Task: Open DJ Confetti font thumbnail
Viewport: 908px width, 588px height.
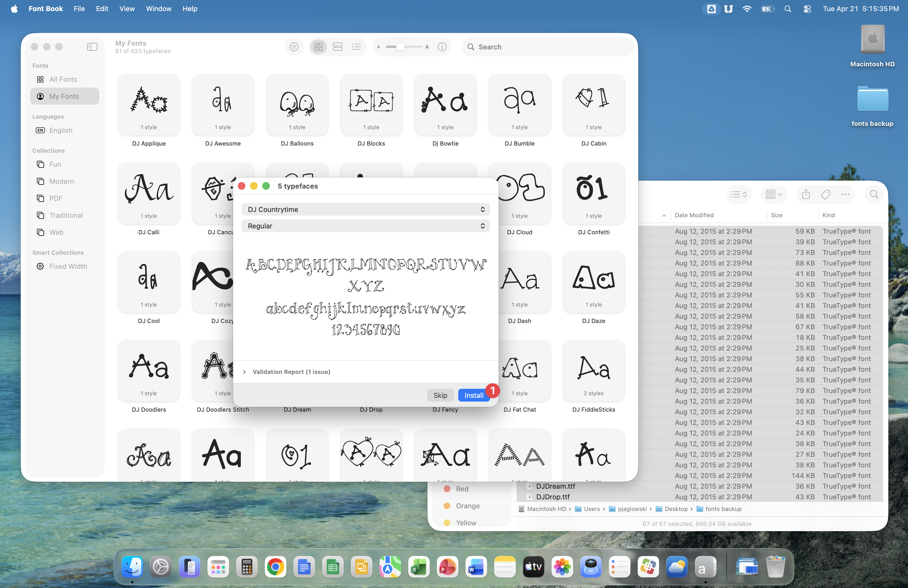Action: (593, 194)
